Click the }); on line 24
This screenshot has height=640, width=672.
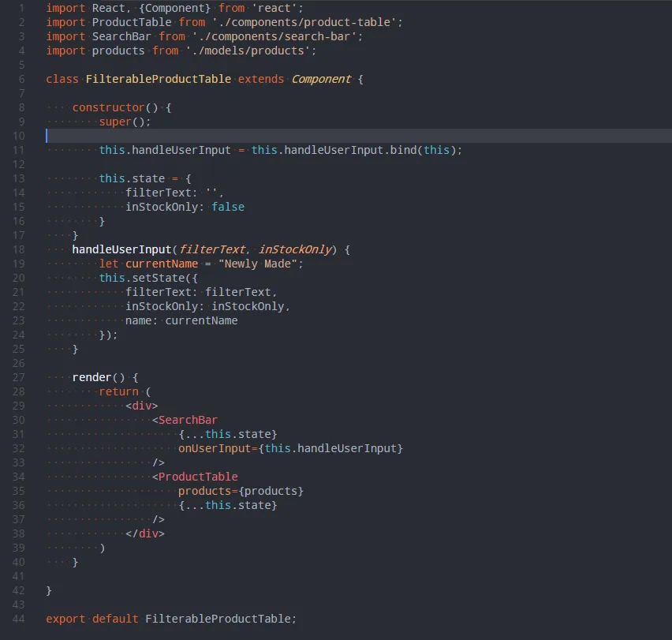pos(108,335)
